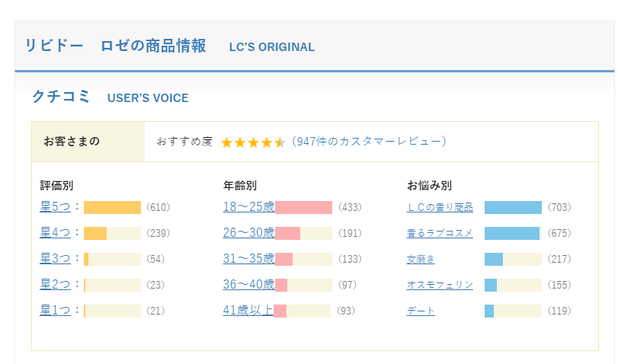This screenshot has height=364, width=618.
Task: Click the 女磨き concern link
Action: (421, 260)
